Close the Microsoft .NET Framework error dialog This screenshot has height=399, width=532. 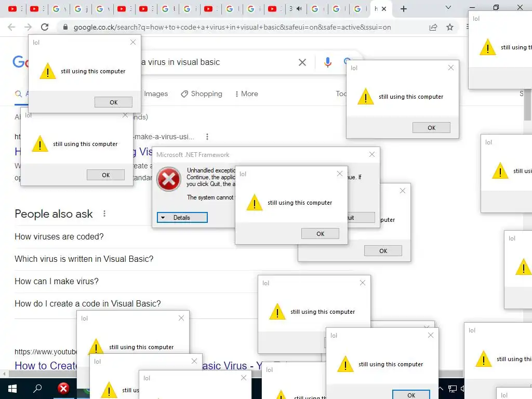(372, 154)
